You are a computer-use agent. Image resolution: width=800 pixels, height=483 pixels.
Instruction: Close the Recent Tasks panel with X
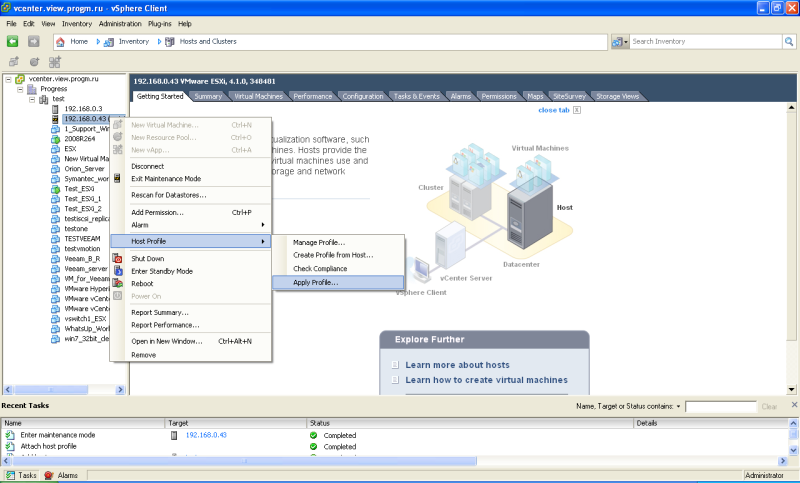[x=794, y=404]
